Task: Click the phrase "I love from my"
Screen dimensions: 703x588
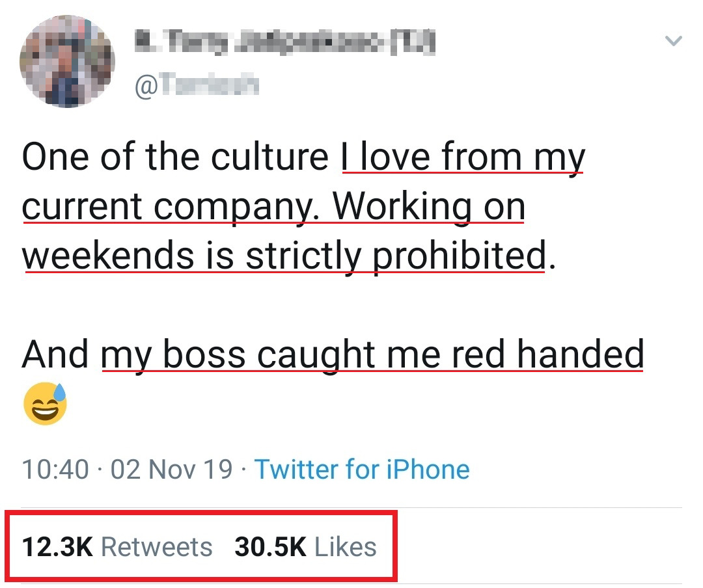Action: tap(463, 158)
